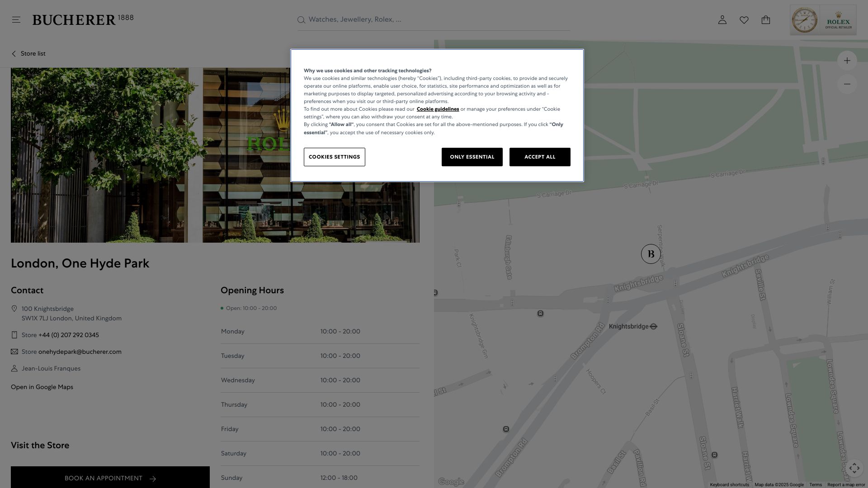The width and height of the screenshot is (868, 488).
Task: Call store number +44 (0) 207 292 0345
Action: click(69, 335)
